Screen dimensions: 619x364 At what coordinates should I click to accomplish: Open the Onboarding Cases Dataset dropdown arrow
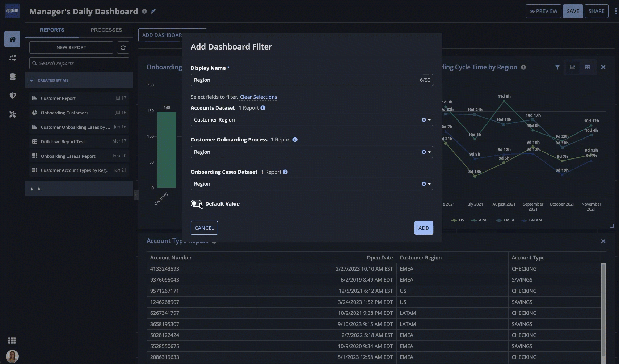coord(429,184)
